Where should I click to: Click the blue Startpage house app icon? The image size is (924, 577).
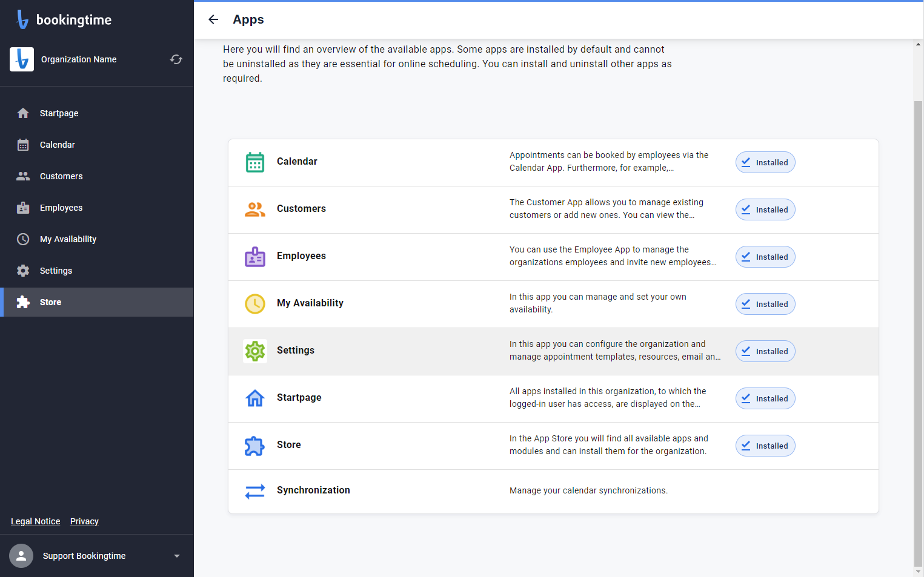(255, 398)
